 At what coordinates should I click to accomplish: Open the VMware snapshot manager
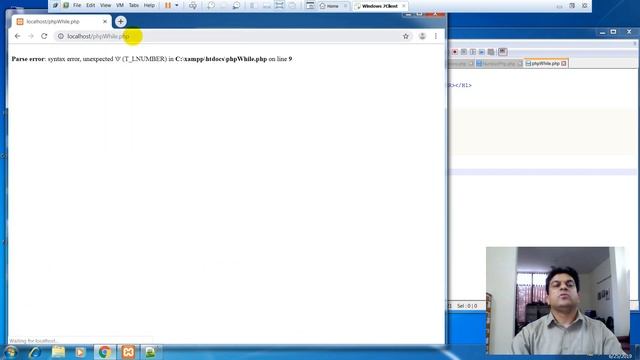(236, 5)
